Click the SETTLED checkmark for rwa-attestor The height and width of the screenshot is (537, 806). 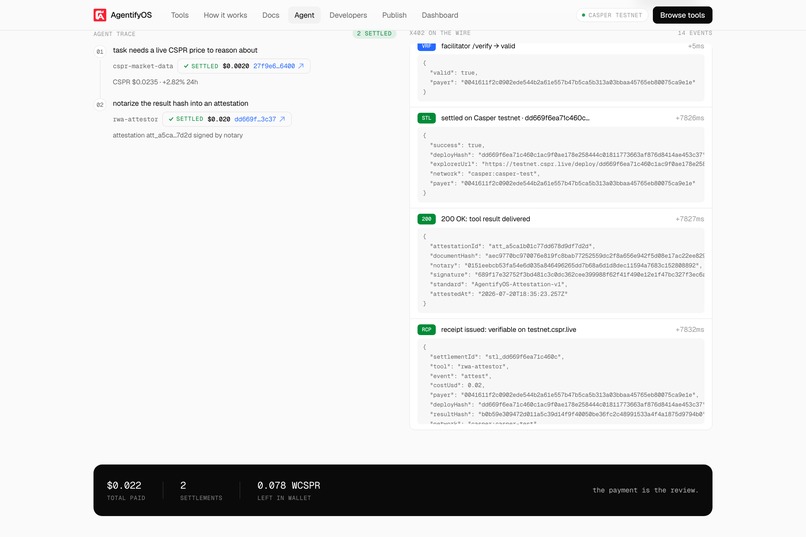click(171, 119)
